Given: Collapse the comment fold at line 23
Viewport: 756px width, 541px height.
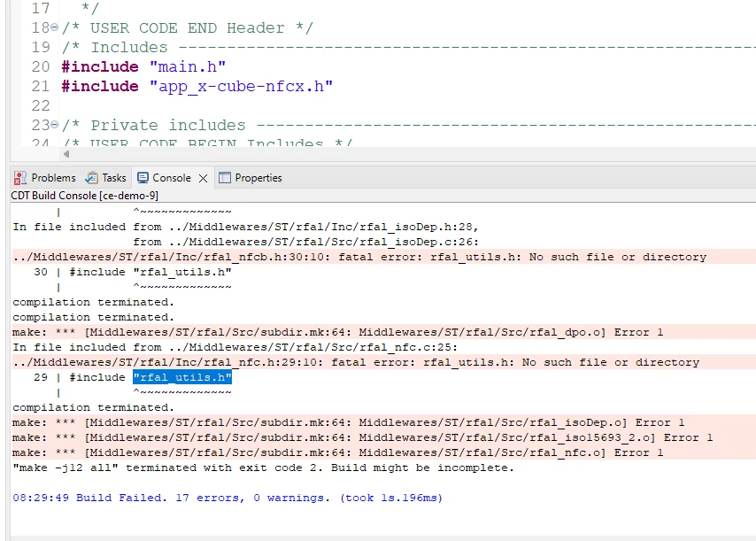Looking at the screenshot, I should click(55, 125).
